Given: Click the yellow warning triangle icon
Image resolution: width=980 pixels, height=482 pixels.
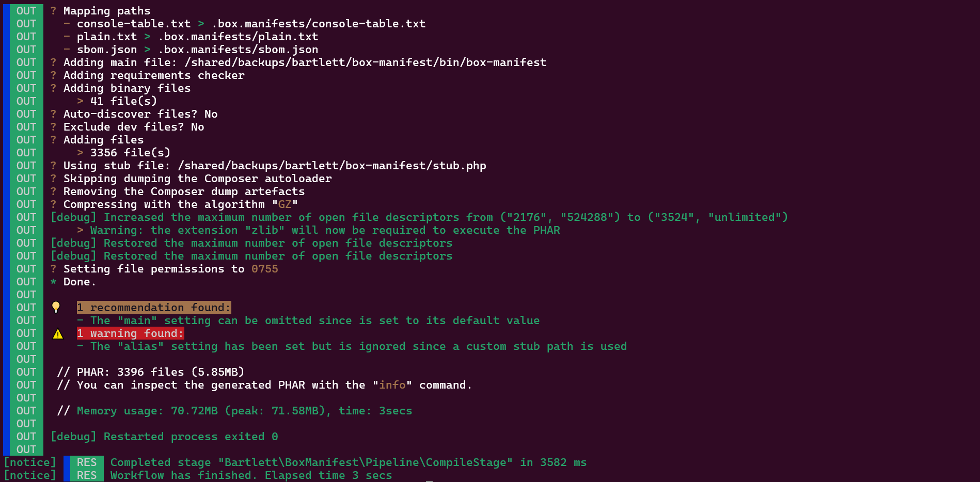Looking at the screenshot, I should (58, 334).
